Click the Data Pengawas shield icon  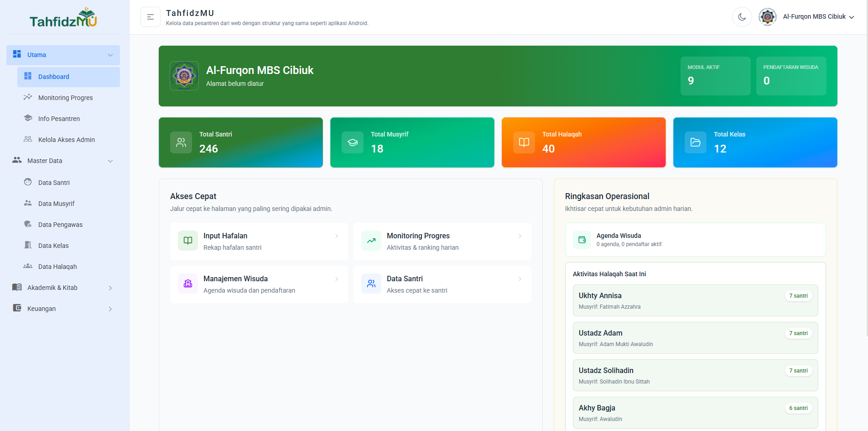[x=28, y=224]
